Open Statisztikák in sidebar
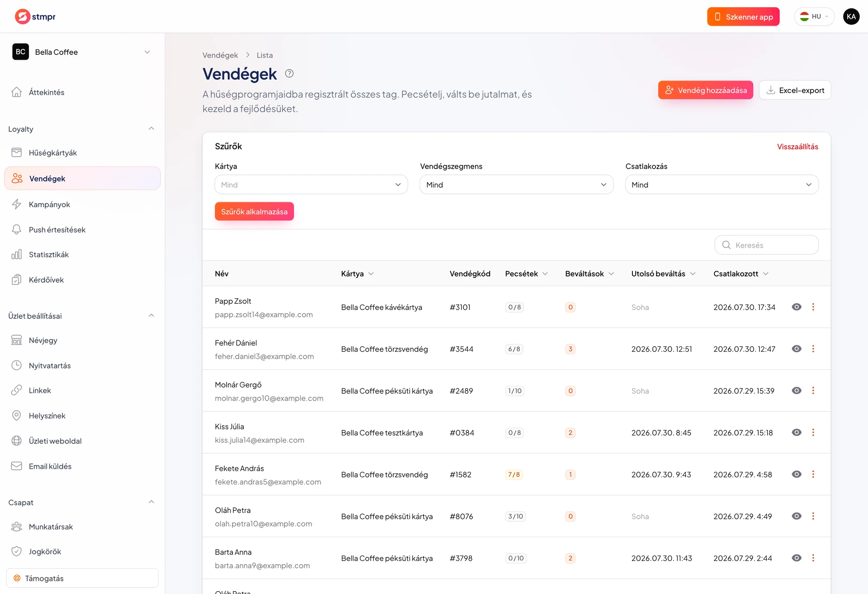The width and height of the screenshot is (868, 594). [x=82, y=255]
